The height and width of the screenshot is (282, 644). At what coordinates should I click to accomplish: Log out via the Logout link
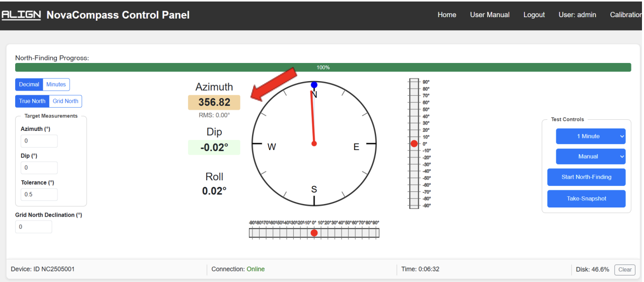[x=534, y=15]
